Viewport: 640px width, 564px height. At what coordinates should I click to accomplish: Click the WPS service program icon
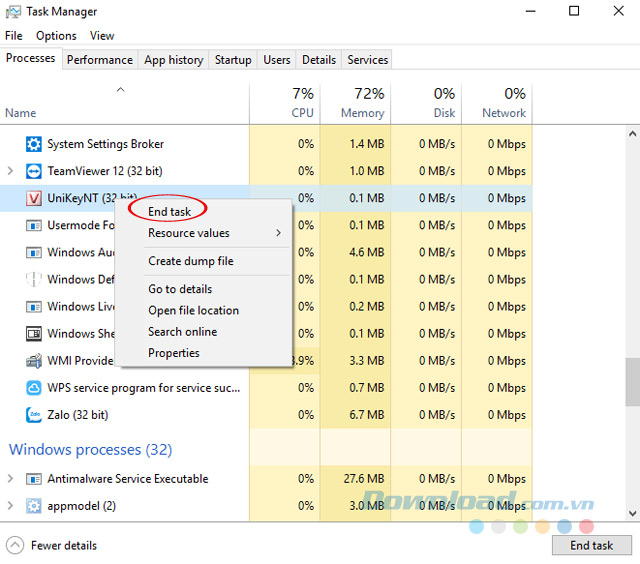(33, 387)
